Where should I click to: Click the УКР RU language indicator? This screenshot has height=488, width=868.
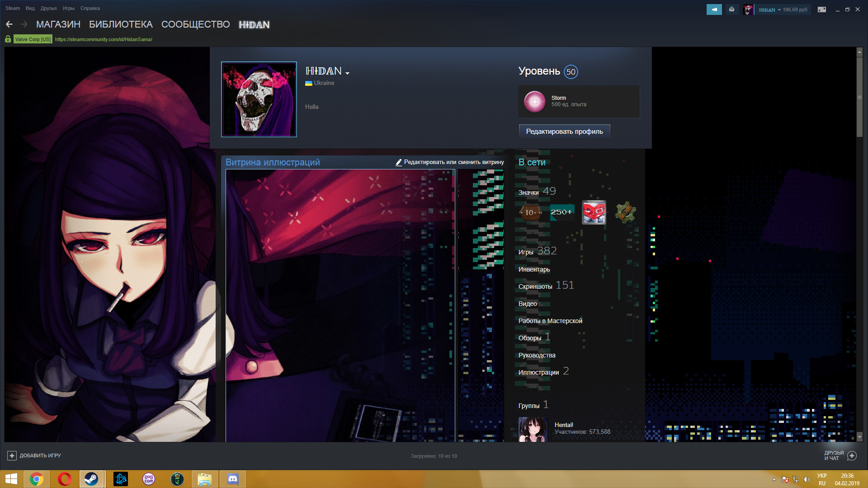click(x=822, y=479)
